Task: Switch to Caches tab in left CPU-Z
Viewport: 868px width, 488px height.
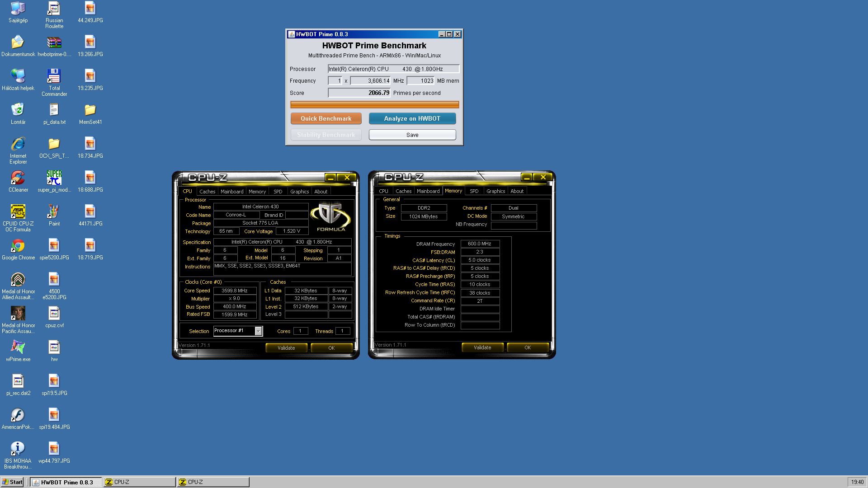Action: 207,192
